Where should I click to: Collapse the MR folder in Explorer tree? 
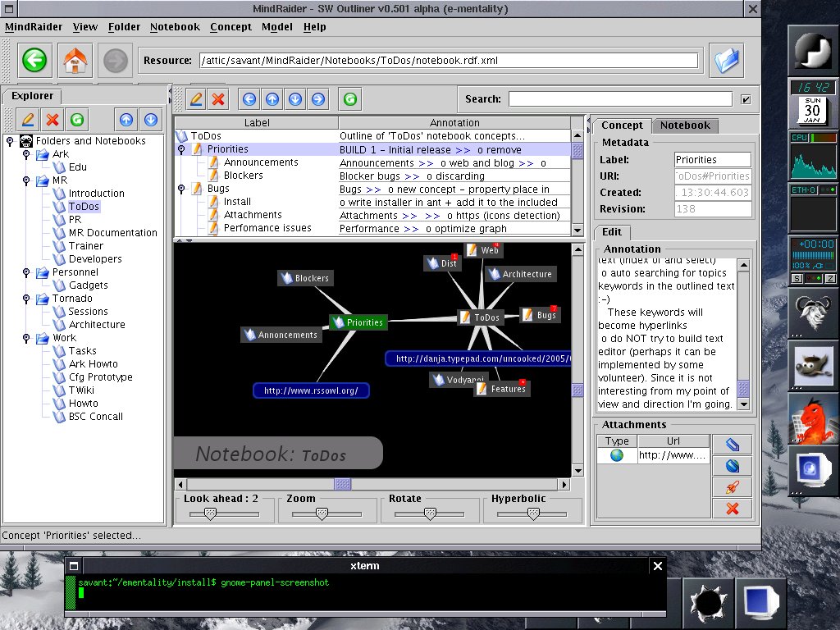click(x=25, y=180)
